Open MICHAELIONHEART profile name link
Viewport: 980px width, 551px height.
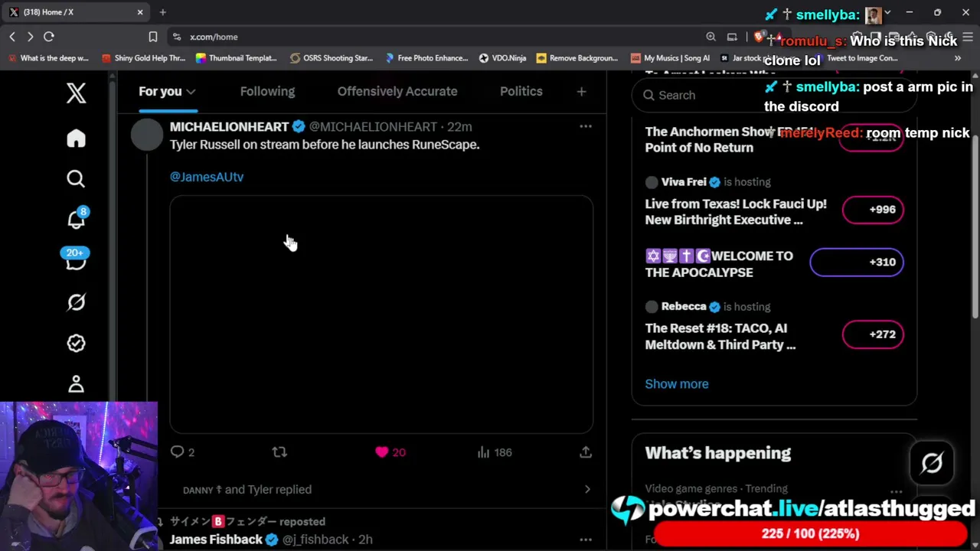pos(229,126)
